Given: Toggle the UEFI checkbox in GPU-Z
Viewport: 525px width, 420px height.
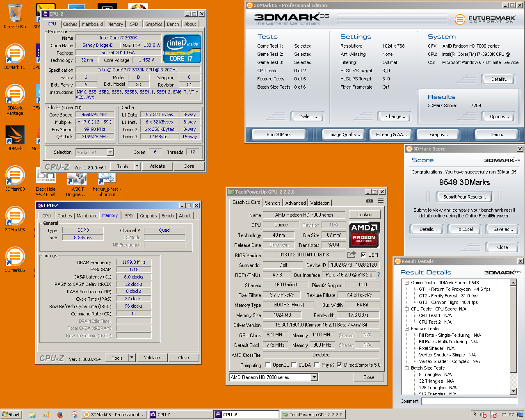Looking at the screenshot, I should (x=363, y=255).
